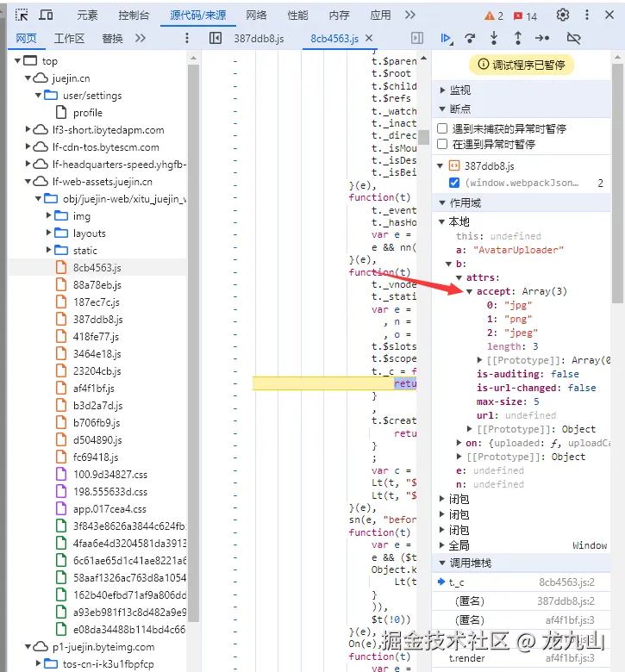The width and height of the screenshot is (625, 672).
Task: Open the 387ddb8.js file in navigator tree
Action: click(97, 320)
